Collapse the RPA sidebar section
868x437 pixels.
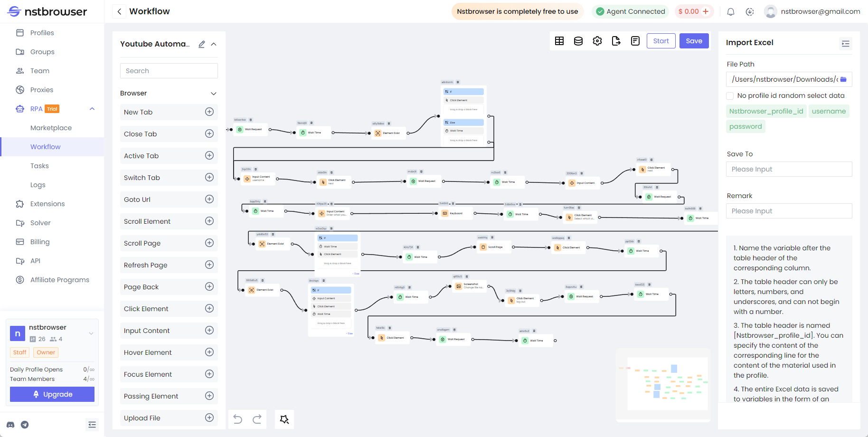[x=92, y=109]
